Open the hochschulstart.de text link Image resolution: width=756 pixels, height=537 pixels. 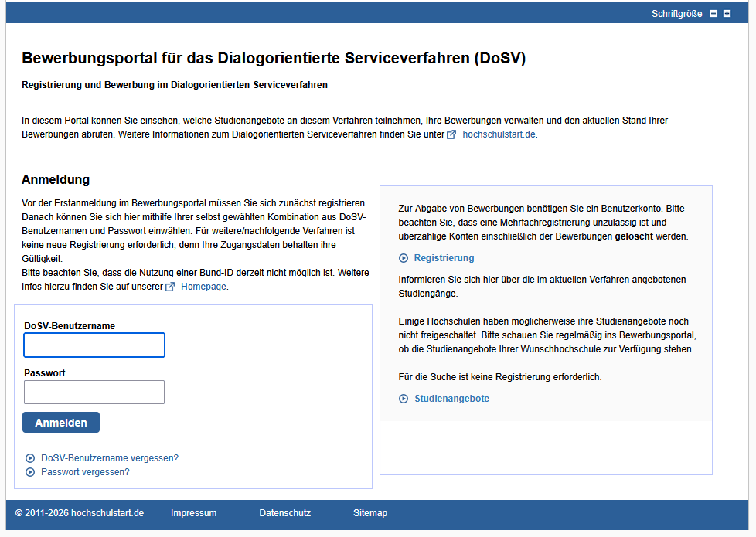click(x=499, y=134)
